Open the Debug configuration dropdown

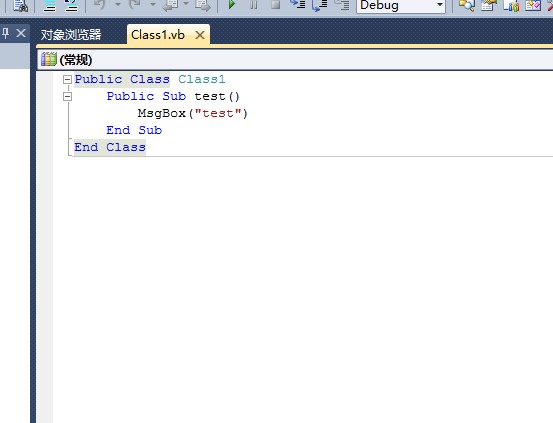coord(401,5)
